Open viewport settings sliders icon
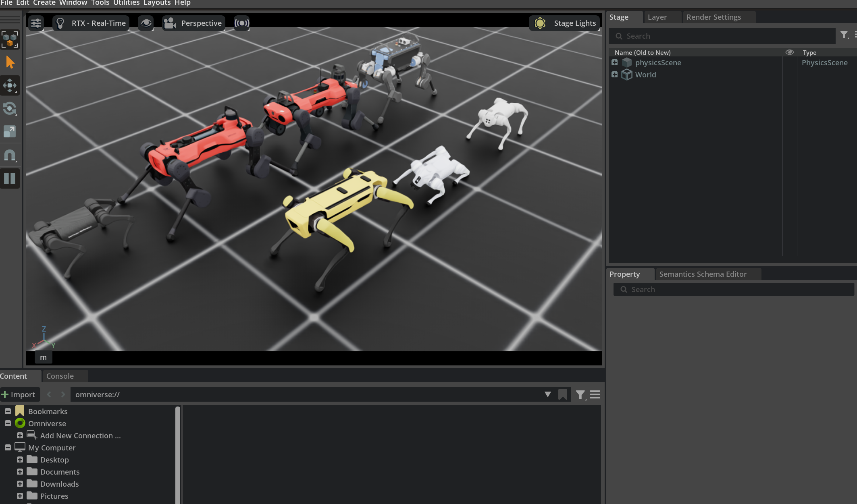Image resolution: width=857 pixels, height=504 pixels. click(x=36, y=23)
